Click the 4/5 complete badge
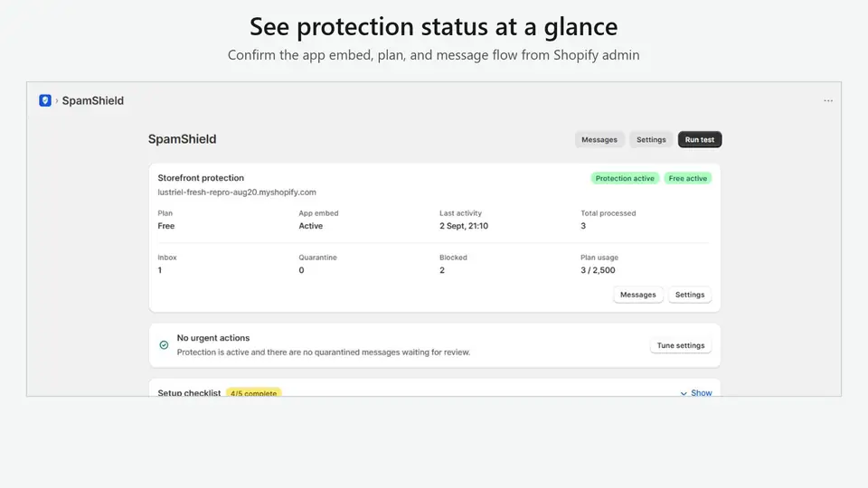This screenshot has width=868, height=488. pos(253,393)
